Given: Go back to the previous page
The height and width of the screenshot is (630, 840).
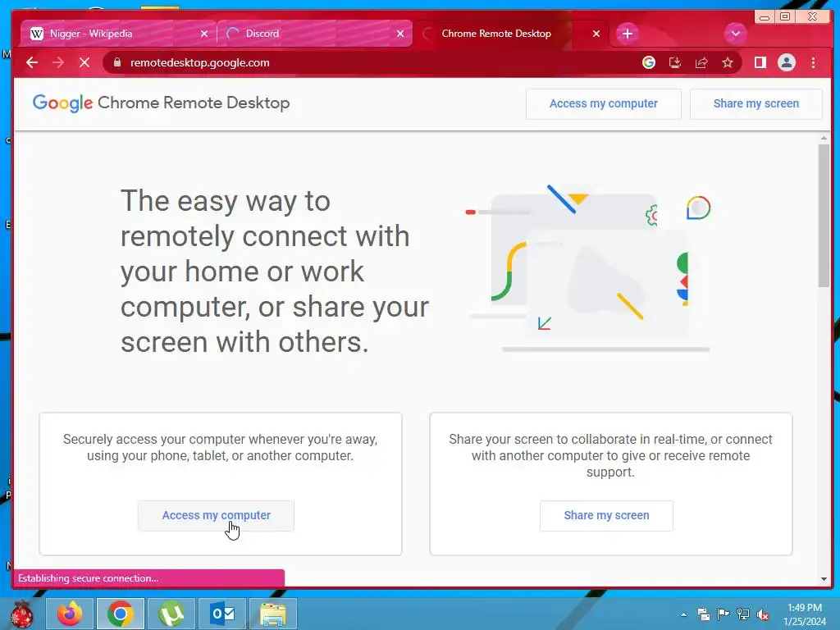Looking at the screenshot, I should coord(32,62).
